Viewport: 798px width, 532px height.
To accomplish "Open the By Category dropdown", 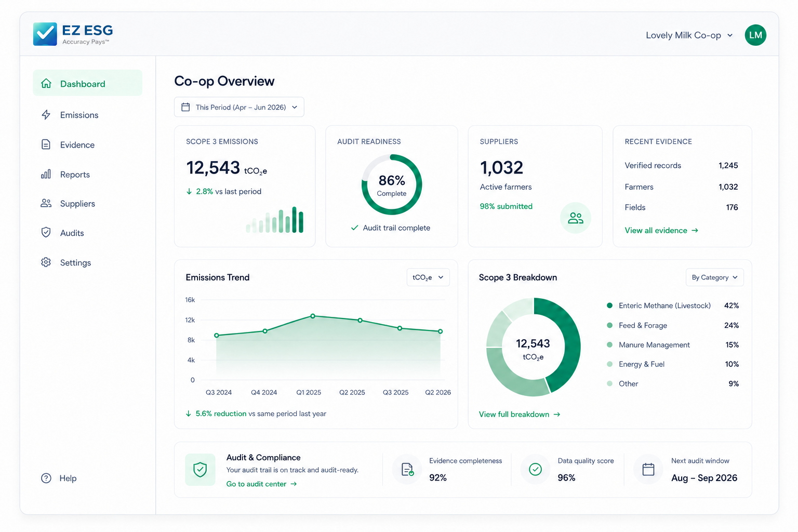I will pyautogui.click(x=715, y=277).
